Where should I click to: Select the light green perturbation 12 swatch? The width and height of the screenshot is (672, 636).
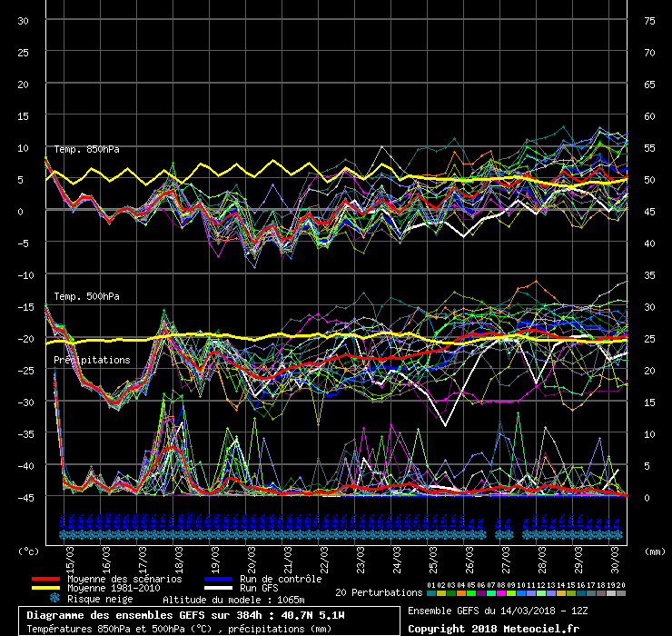pyautogui.click(x=541, y=593)
